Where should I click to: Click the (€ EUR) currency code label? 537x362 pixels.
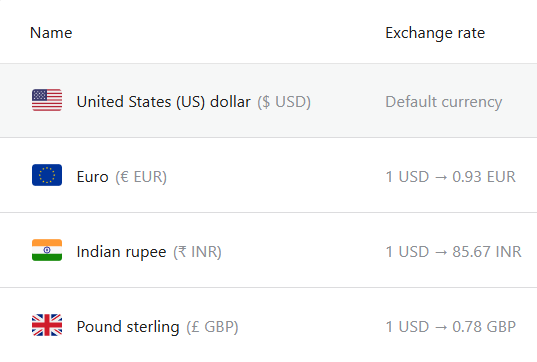(x=141, y=177)
